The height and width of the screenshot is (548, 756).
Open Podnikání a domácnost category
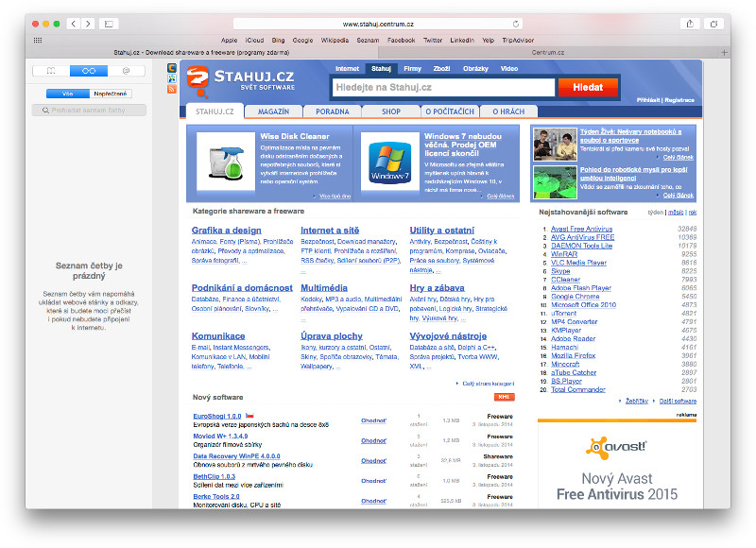[x=242, y=288]
